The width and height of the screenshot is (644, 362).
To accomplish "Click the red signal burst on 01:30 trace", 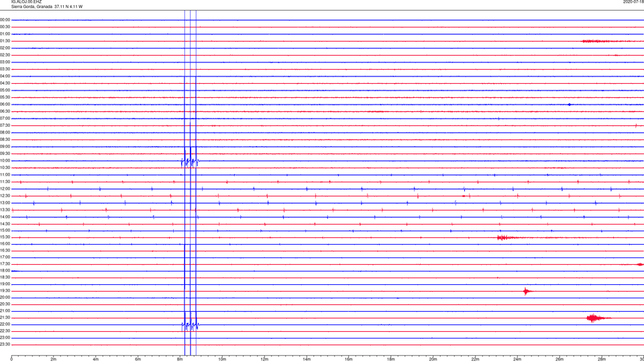I will pyautogui.click(x=596, y=41).
